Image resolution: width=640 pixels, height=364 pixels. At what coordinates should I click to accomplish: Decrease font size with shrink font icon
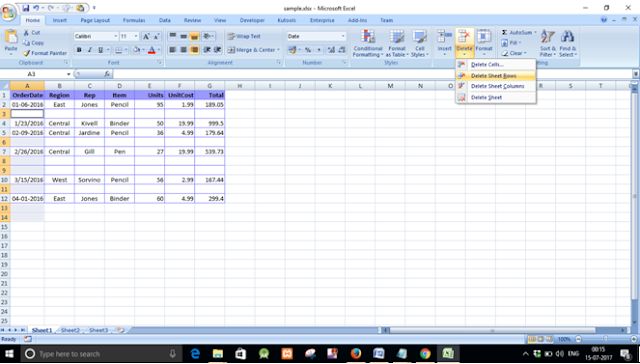tap(156, 36)
